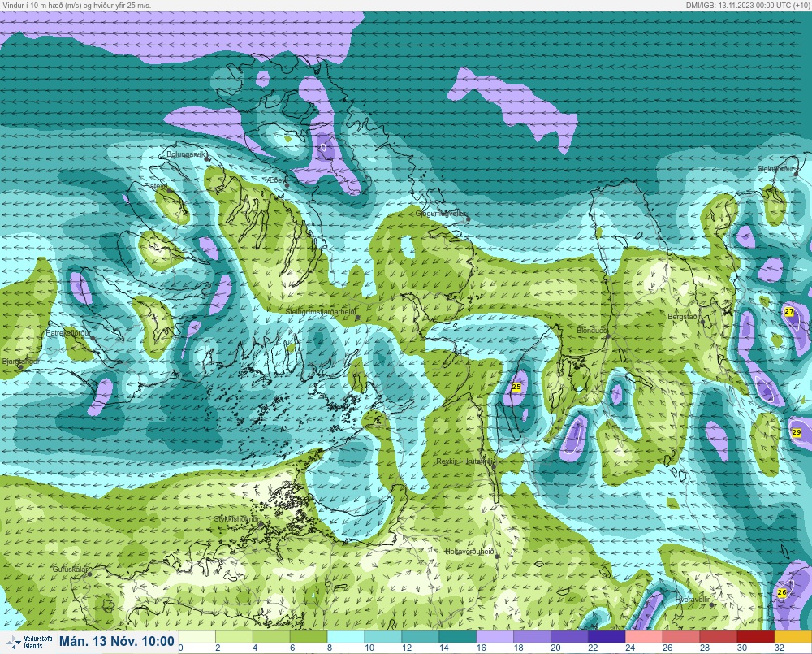812x654 pixels.
Task: Select the Gufuskálar station label
Action: 70,569
